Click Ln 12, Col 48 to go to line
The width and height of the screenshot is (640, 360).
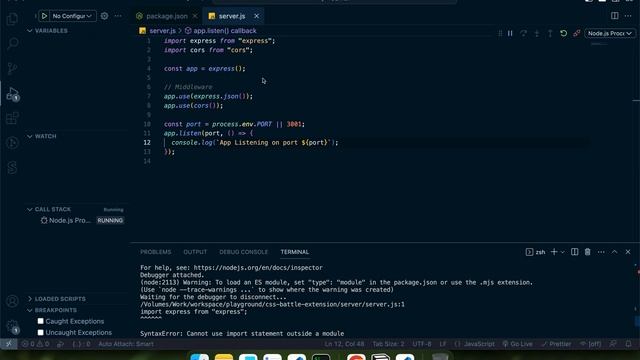click(344, 344)
